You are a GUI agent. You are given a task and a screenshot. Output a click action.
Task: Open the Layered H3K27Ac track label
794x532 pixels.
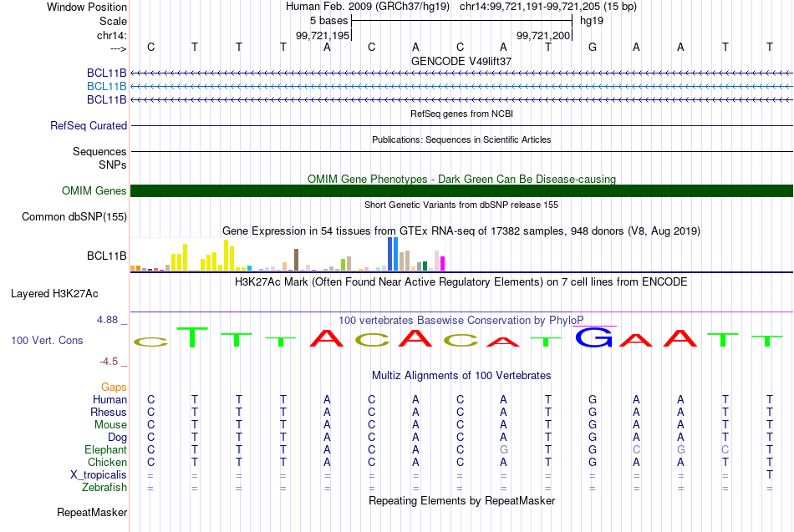tap(54, 294)
